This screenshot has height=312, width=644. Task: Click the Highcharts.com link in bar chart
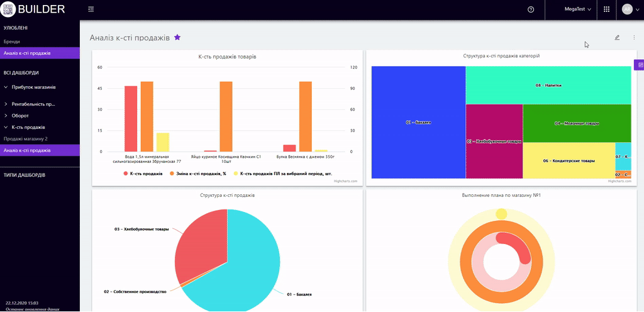[345, 181]
